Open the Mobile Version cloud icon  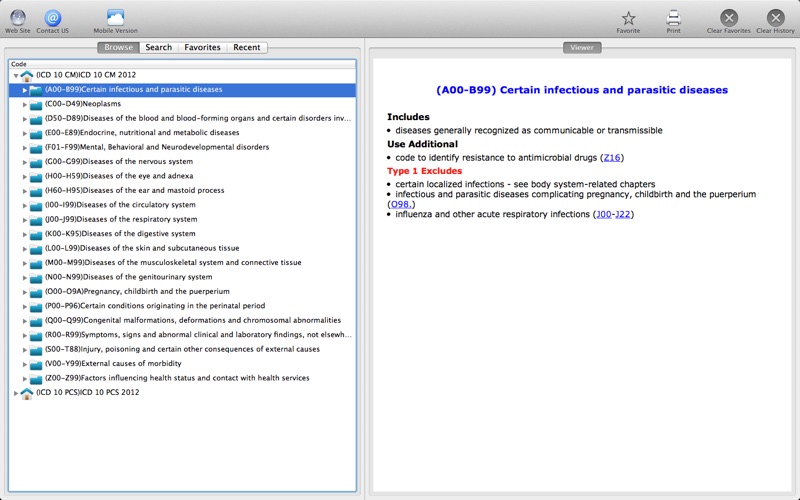pyautogui.click(x=115, y=18)
